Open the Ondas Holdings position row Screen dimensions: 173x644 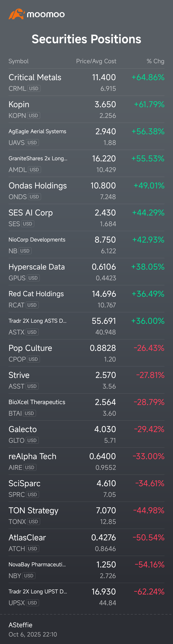[38, 186]
